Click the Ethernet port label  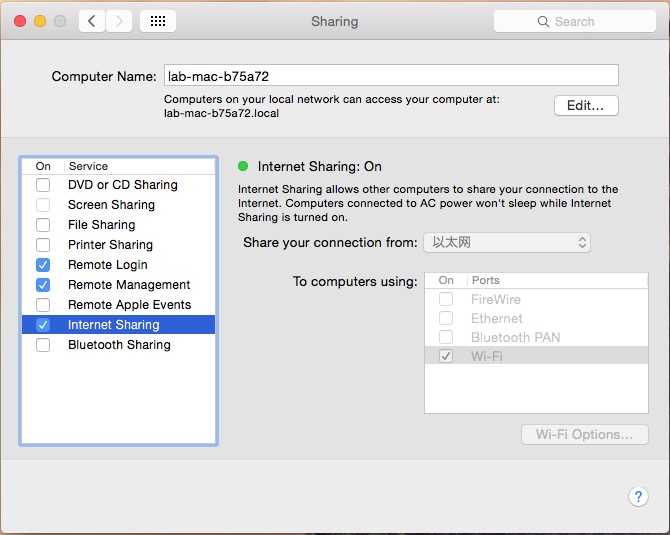coord(497,318)
